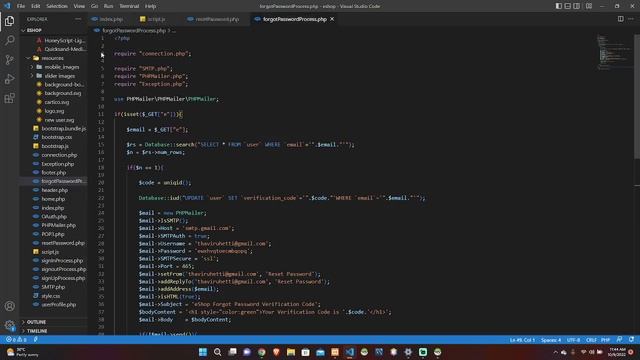Open the Go menu
Screen dimensions: 640x360
click(94, 6)
